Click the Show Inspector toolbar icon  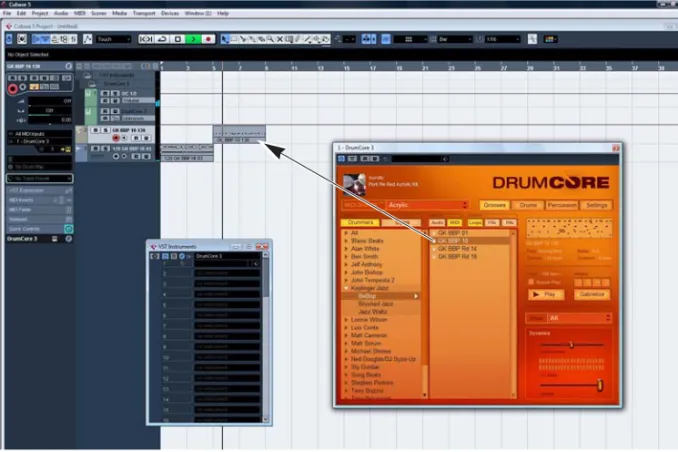tap(36, 39)
